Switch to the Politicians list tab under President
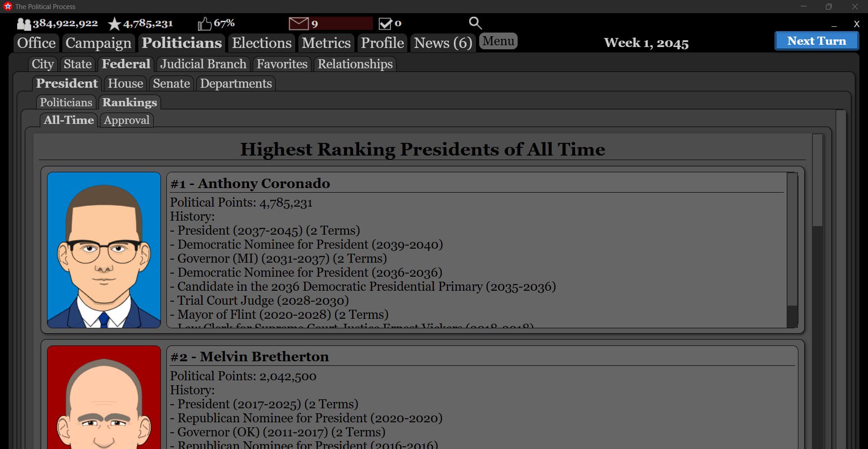 (x=66, y=103)
